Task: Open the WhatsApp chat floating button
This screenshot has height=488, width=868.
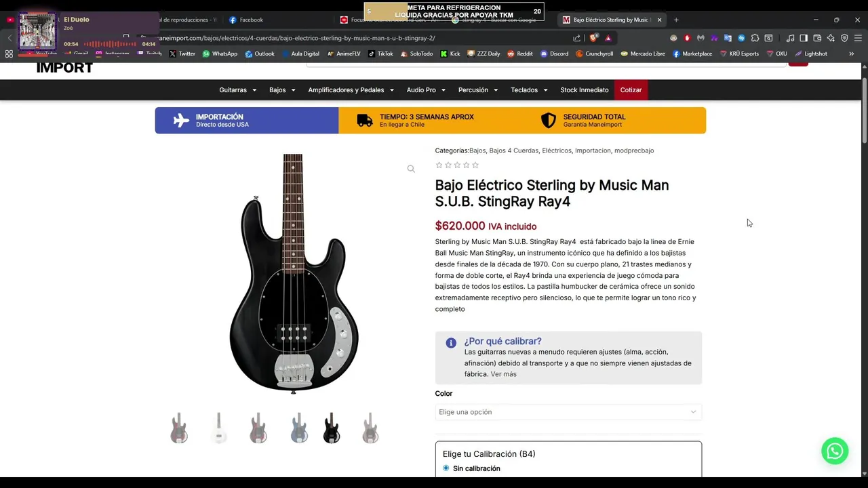Action: [835, 451]
